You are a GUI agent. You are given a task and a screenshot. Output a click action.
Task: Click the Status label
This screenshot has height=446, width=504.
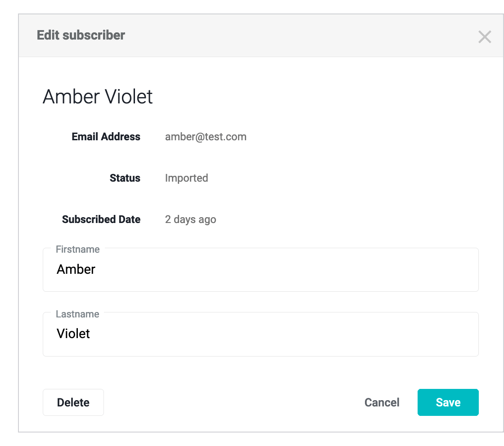(125, 178)
